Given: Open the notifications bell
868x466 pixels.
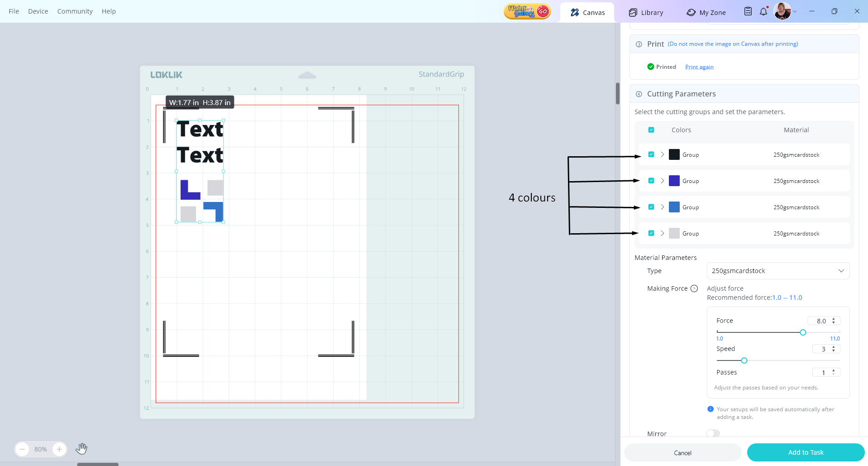Looking at the screenshot, I should 763,11.
